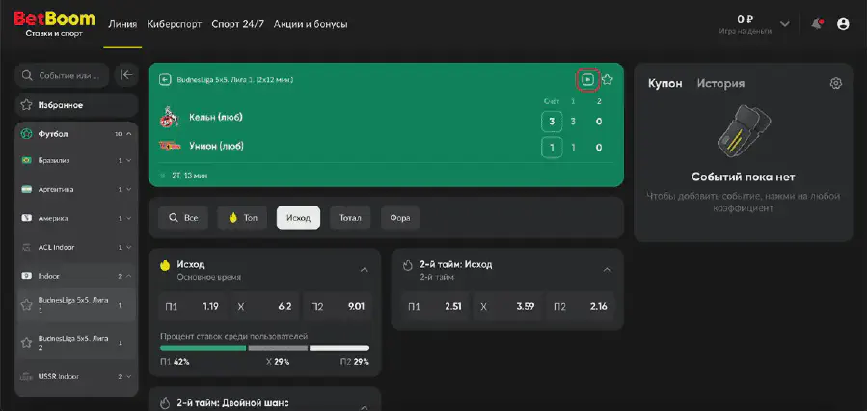Expand the Америка league list
Screen dimensions: 868x411
point(128,218)
